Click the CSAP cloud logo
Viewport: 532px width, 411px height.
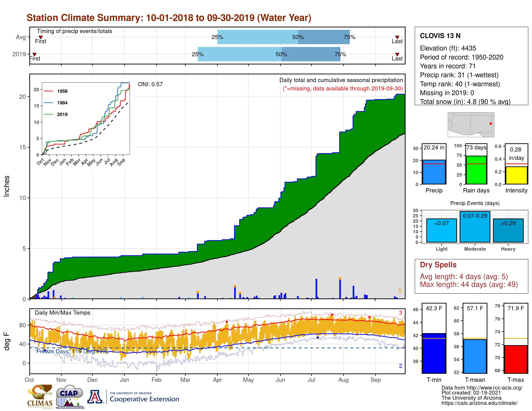coord(70,396)
